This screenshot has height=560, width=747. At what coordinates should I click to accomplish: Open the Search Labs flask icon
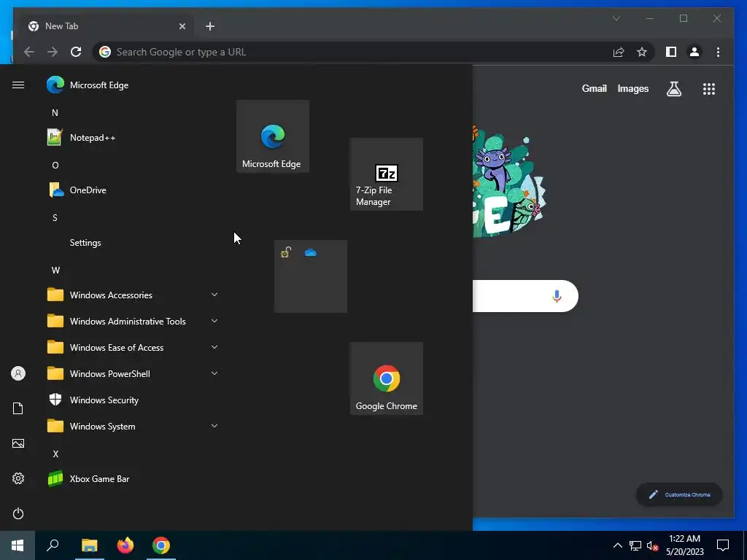tap(673, 89)
